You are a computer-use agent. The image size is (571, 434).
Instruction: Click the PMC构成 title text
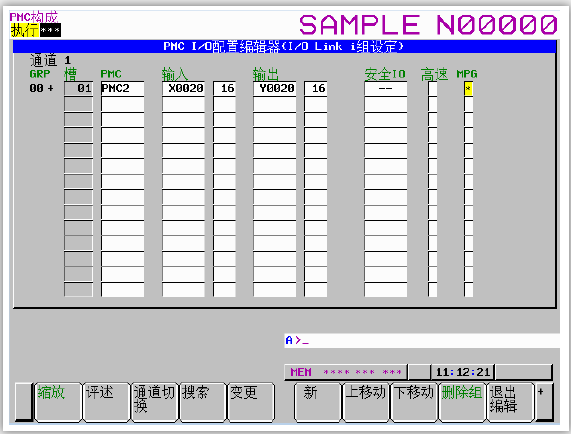[x=34, y=17]
